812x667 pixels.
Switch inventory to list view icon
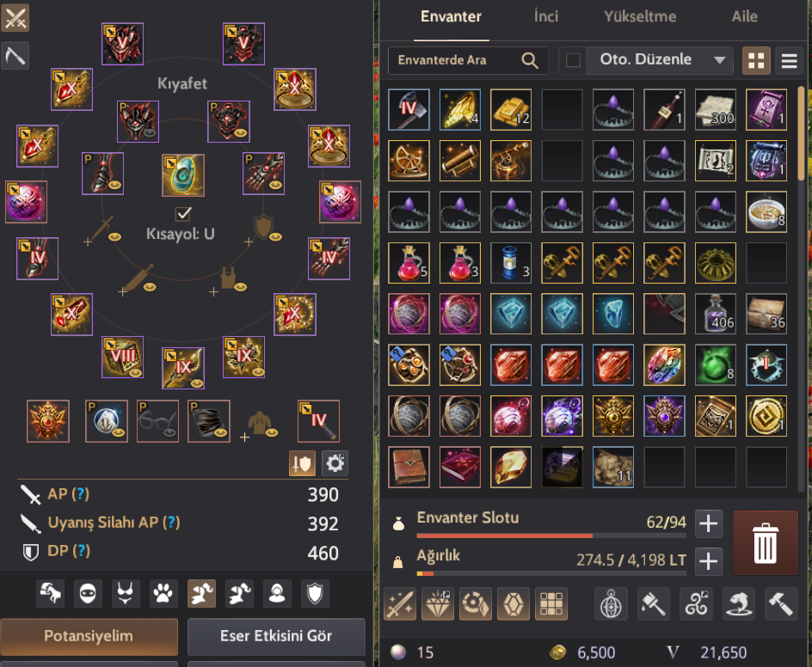tap(790, 61)
